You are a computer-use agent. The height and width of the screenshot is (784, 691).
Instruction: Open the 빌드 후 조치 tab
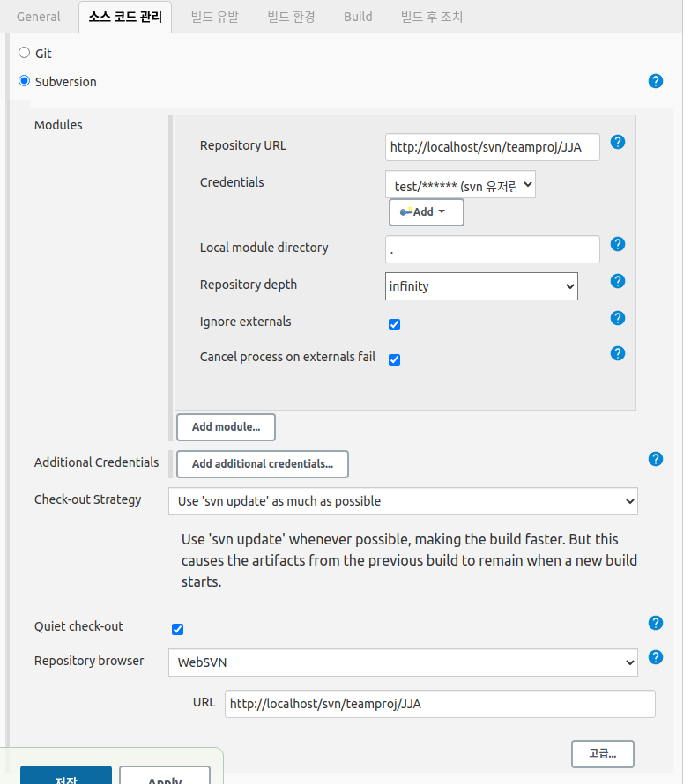point(431,17)
